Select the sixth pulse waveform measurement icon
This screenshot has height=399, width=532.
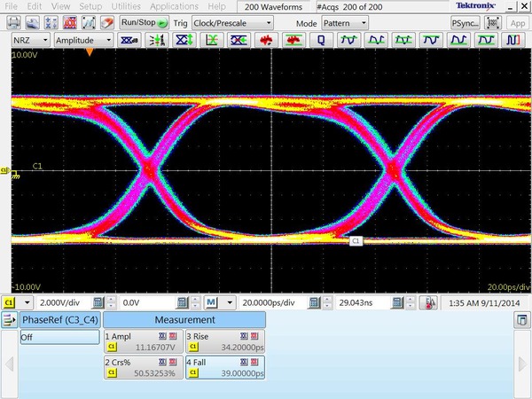click(x=486, y=40)
